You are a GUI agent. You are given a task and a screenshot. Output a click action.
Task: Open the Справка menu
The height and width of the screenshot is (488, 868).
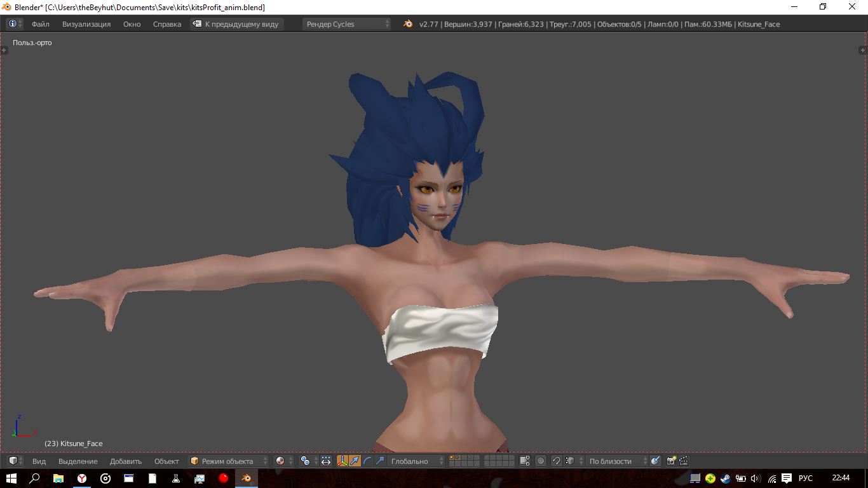pos(167,24)
